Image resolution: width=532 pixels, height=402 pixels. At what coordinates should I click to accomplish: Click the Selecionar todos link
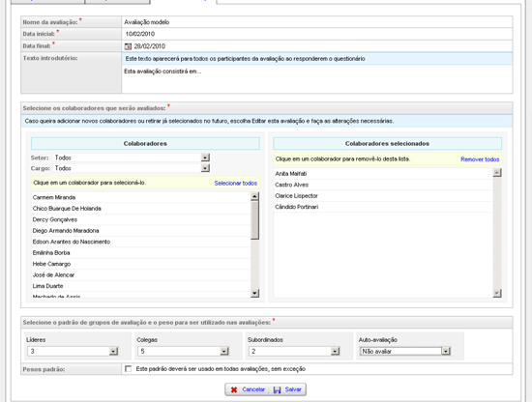235,183
